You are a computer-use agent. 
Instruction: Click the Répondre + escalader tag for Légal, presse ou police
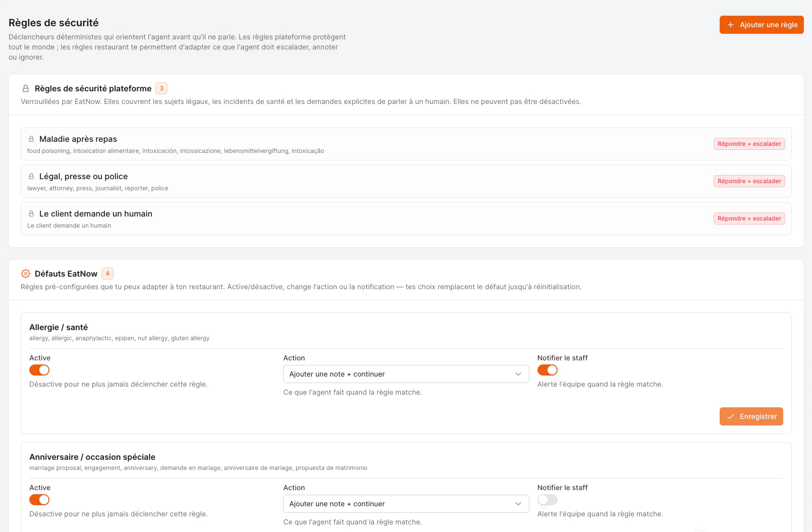749,181
